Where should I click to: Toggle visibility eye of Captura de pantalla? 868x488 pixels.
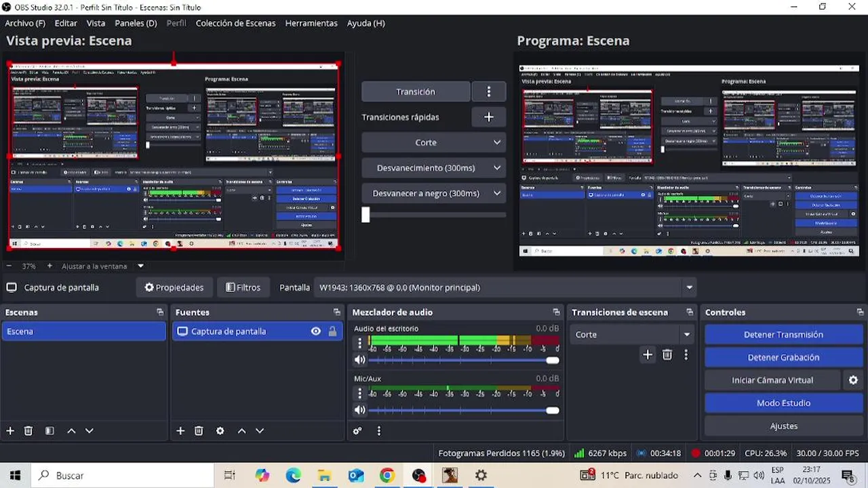tap(316, 331)
